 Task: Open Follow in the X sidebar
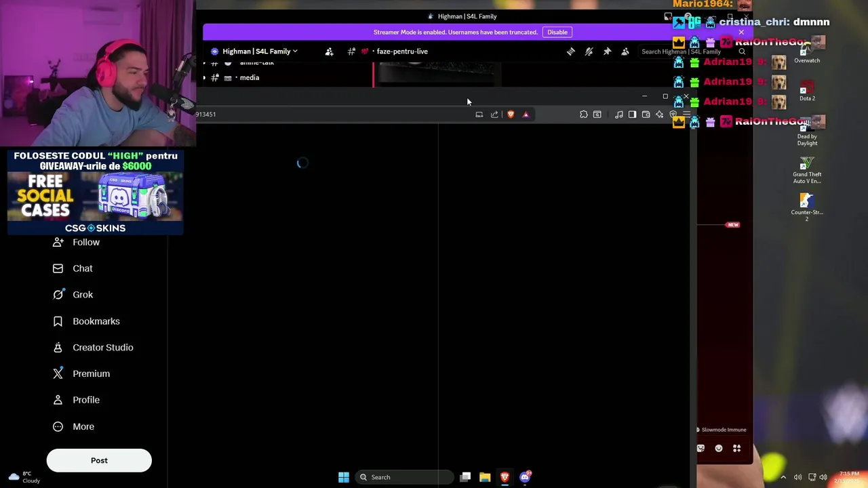click(x=76, y=242)
